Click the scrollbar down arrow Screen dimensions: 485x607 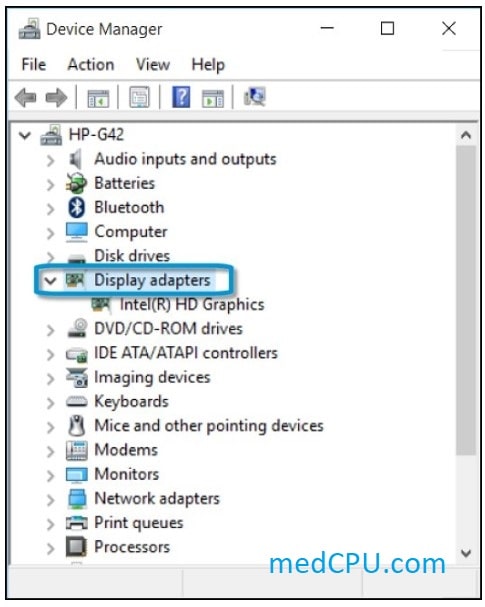coord(466,553)
